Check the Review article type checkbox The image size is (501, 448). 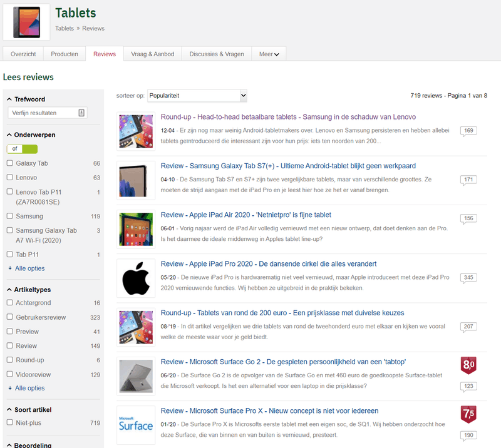[x=10, y=345]
